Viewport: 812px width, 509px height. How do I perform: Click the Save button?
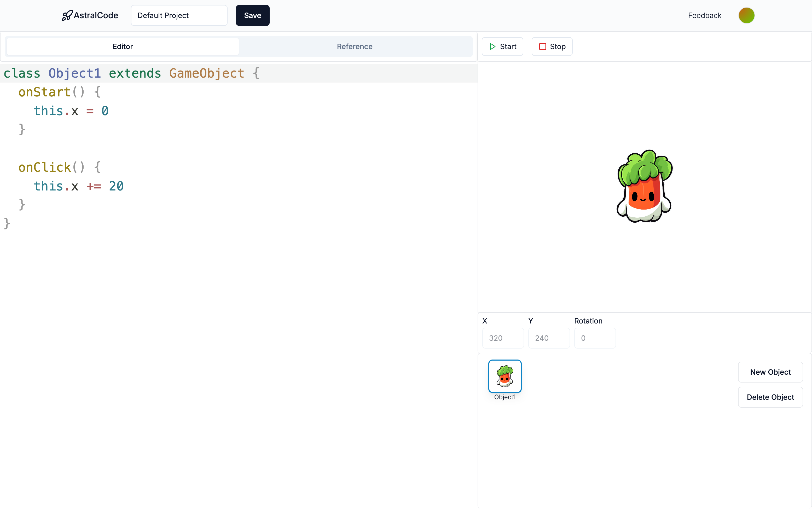(252, 15)
